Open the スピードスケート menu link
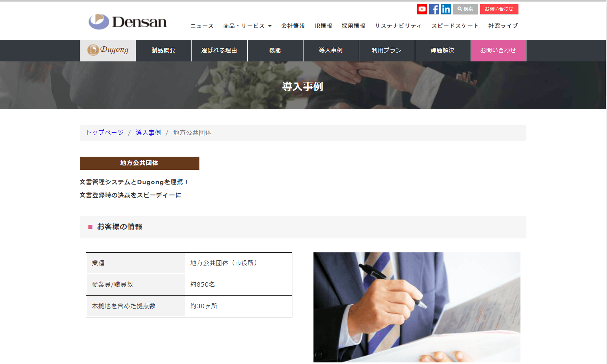The image size is (607, 364). pos(455,26)
